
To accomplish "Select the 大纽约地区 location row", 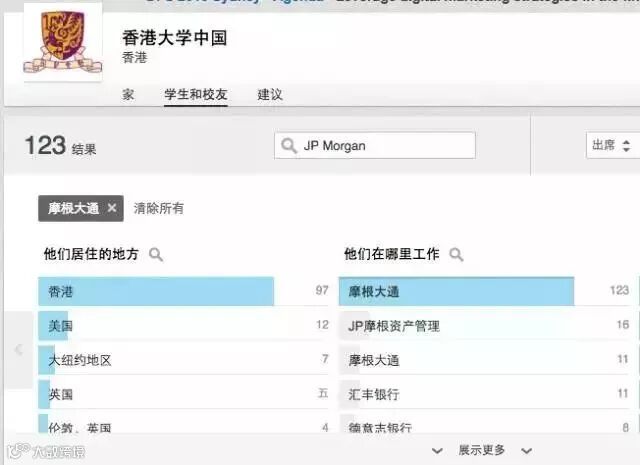I will coord(184,360).
